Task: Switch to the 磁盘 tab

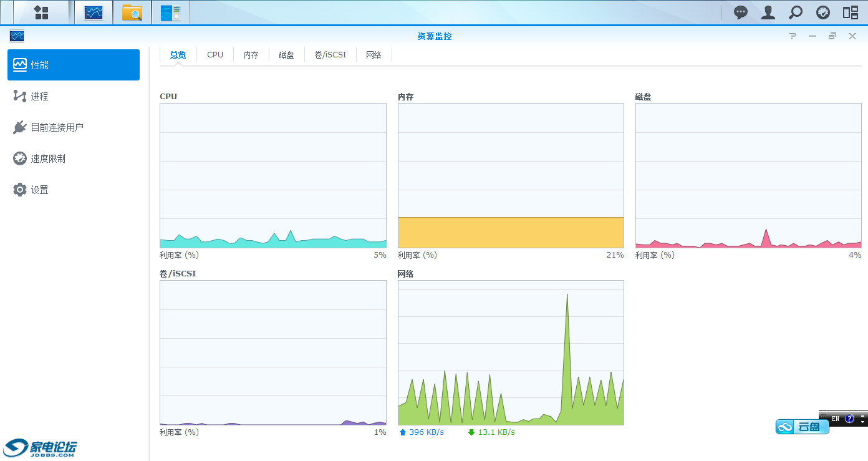Action: 287,55
